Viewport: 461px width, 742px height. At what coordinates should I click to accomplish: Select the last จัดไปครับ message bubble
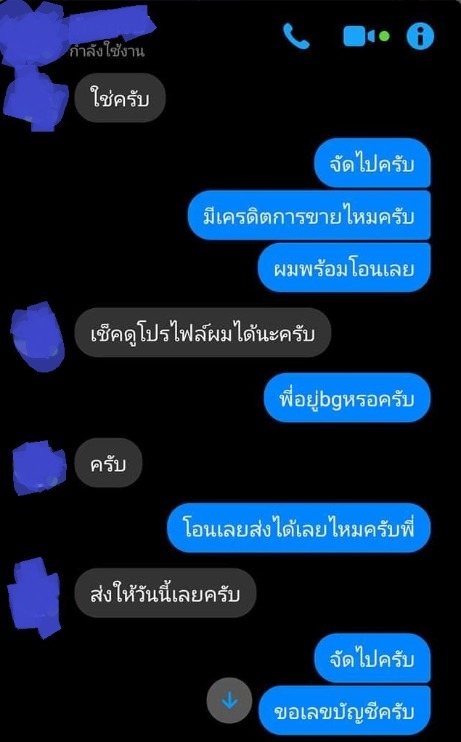372,658
